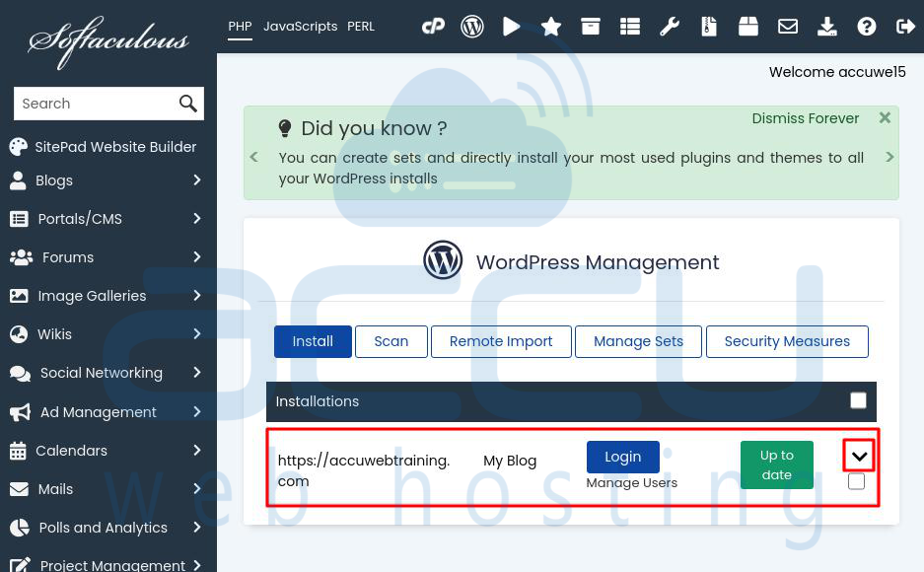The height and width of the screenshot is (572, 924).
Task: Click the Portals/CMS list icon
Action: tap(19, 219)
